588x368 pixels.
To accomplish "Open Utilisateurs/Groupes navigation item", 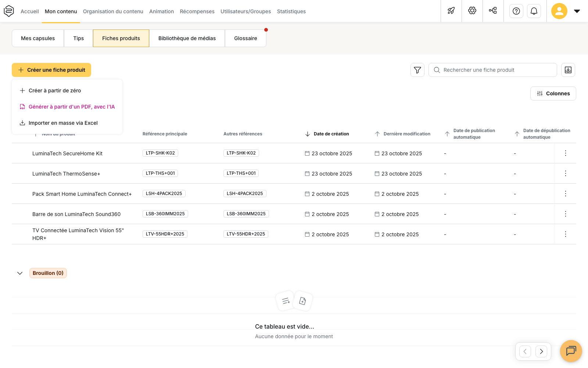I will pyautogui.click(x=246, y=11).
